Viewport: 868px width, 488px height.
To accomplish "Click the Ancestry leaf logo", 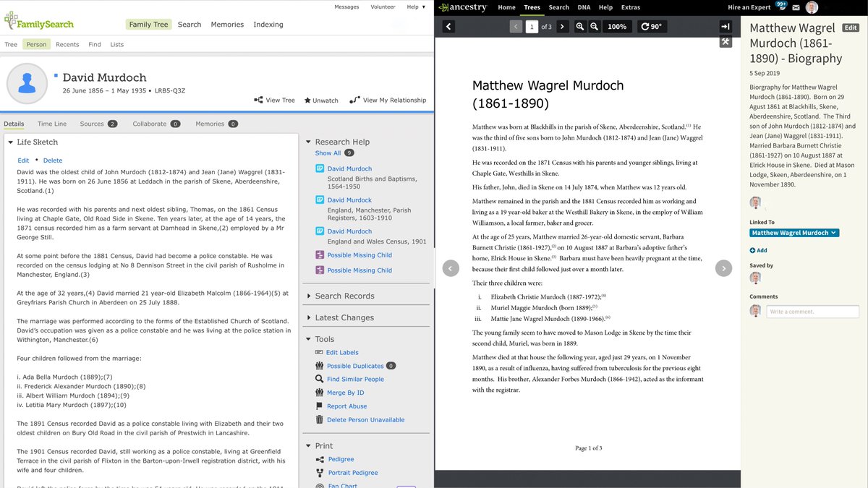I will coord(444,7).
